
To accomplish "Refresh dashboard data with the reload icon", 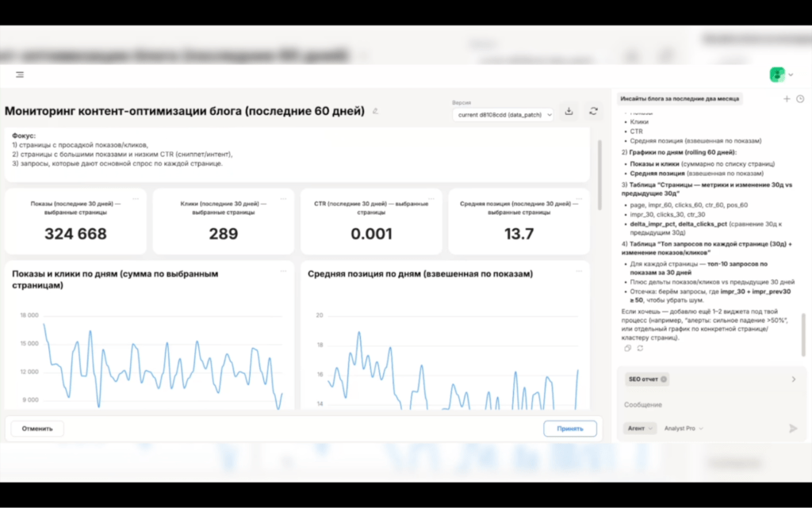I will coord(592,112).
